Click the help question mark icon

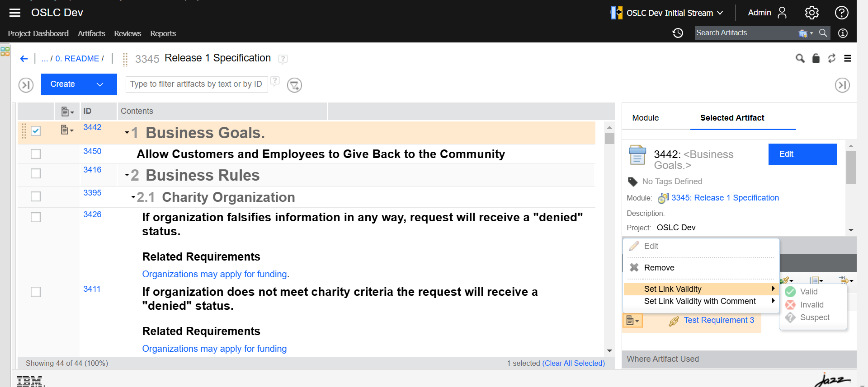(x=841, y=13)
